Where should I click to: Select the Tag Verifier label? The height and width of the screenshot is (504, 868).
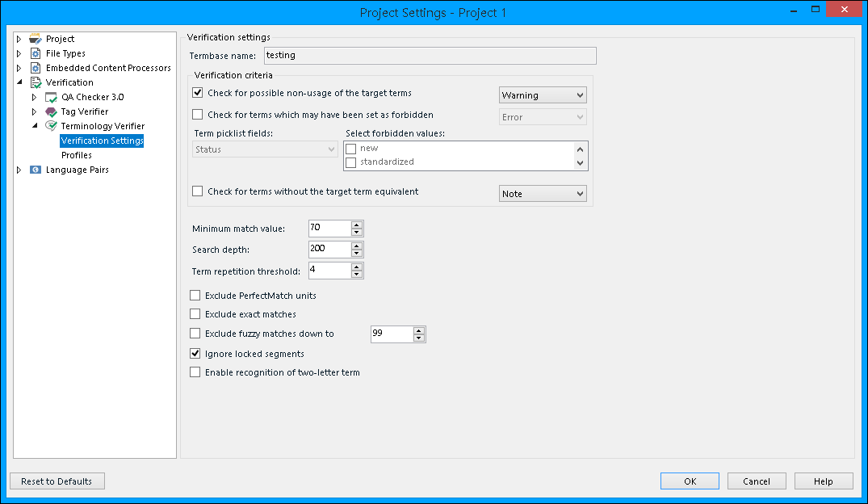pos(85,111)
